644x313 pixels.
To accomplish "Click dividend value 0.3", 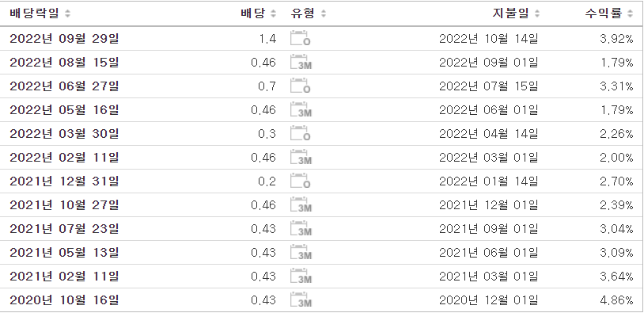I will (x=267, y=134).
